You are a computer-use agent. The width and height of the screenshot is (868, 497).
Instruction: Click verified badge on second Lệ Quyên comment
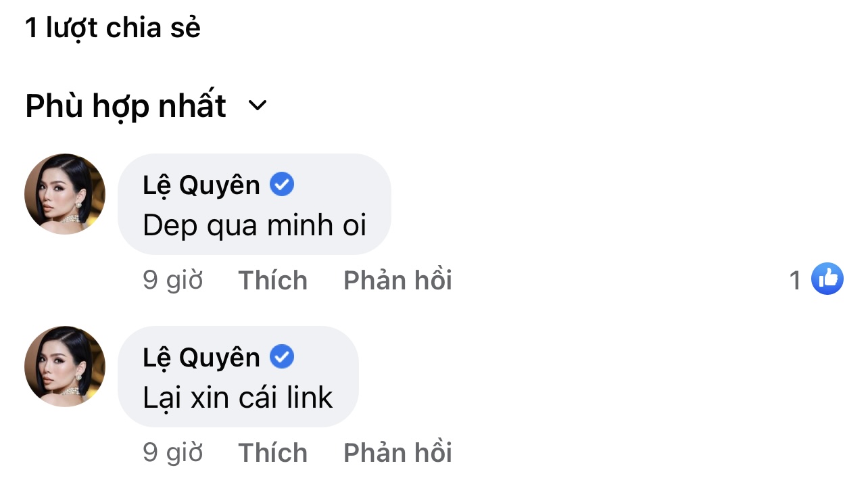[282, 356]
